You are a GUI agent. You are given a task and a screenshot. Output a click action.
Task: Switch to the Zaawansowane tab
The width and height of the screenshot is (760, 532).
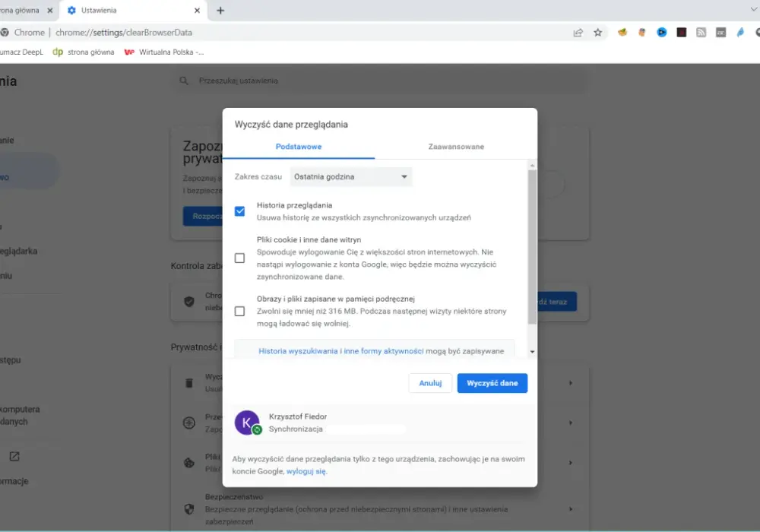pyautogui.click(x=456, y=147)
